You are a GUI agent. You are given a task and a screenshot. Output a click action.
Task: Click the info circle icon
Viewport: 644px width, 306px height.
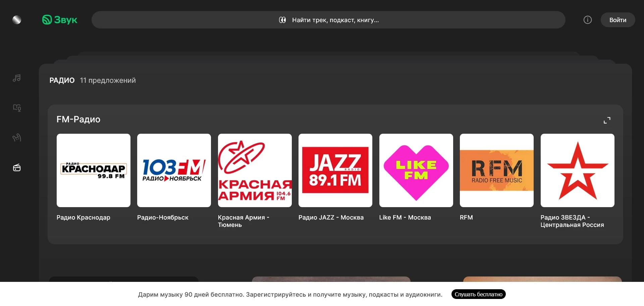(x=587, y=20)
